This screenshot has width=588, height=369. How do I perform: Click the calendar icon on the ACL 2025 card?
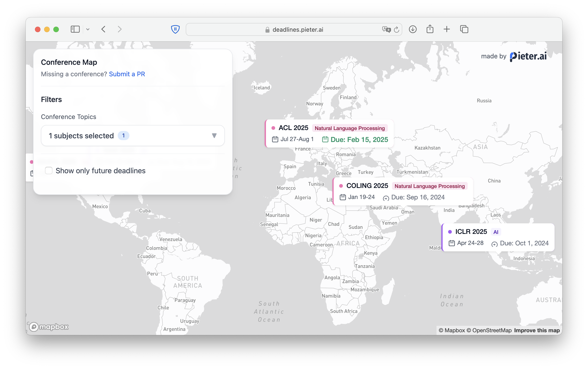coord(275,139)
